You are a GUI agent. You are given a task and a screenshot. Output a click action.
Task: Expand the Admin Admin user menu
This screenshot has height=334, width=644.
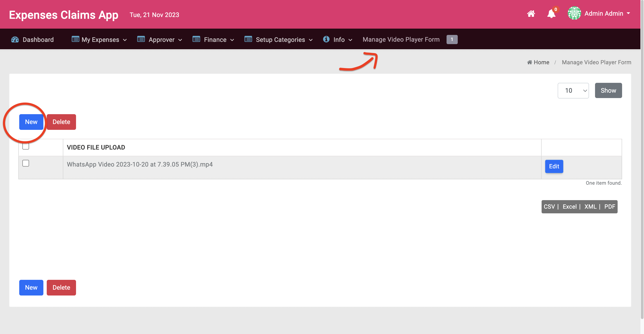tap(607, 14)
